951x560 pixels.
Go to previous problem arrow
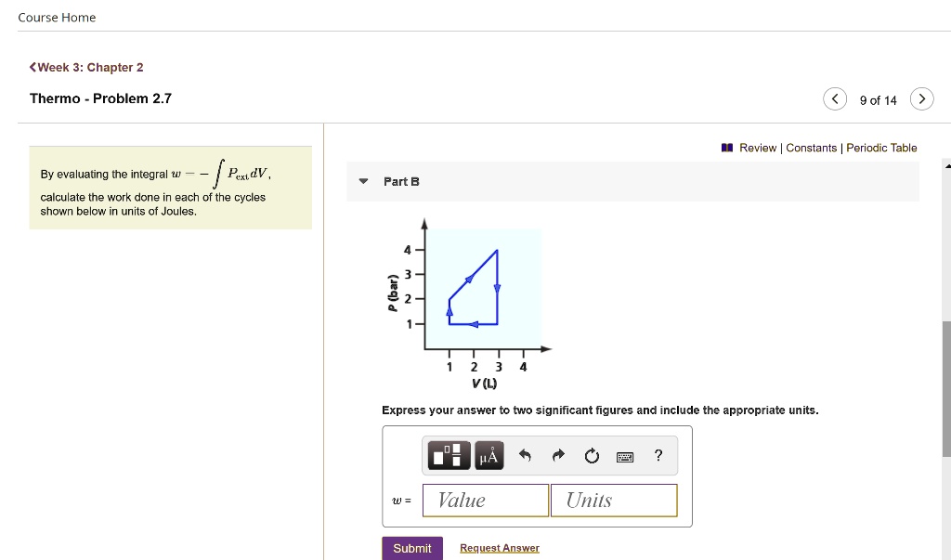[835, 99]
